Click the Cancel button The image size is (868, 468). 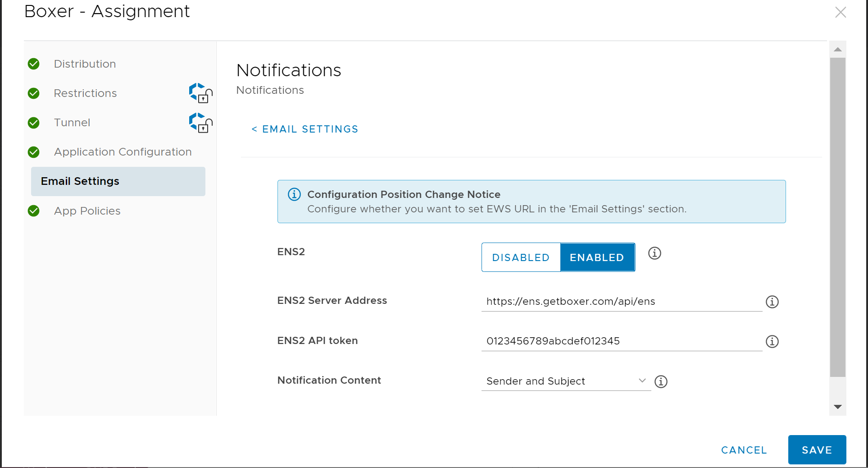(744, 450)
